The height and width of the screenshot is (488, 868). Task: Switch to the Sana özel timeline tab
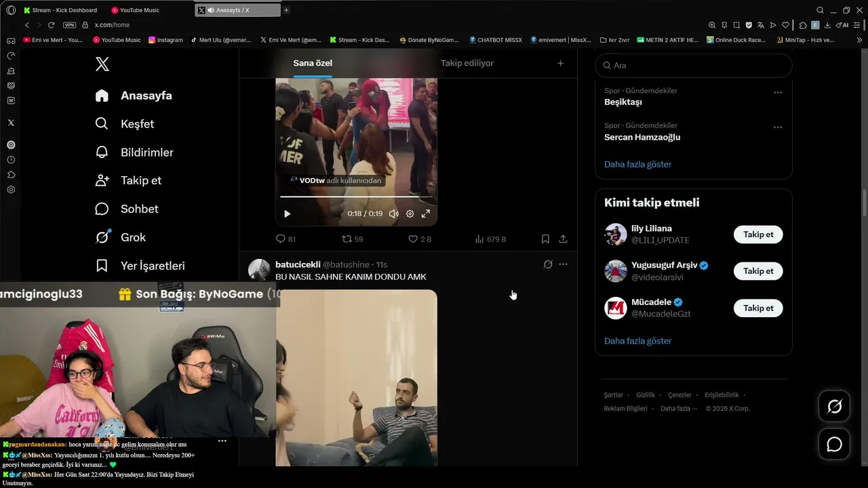click(313, 63)
